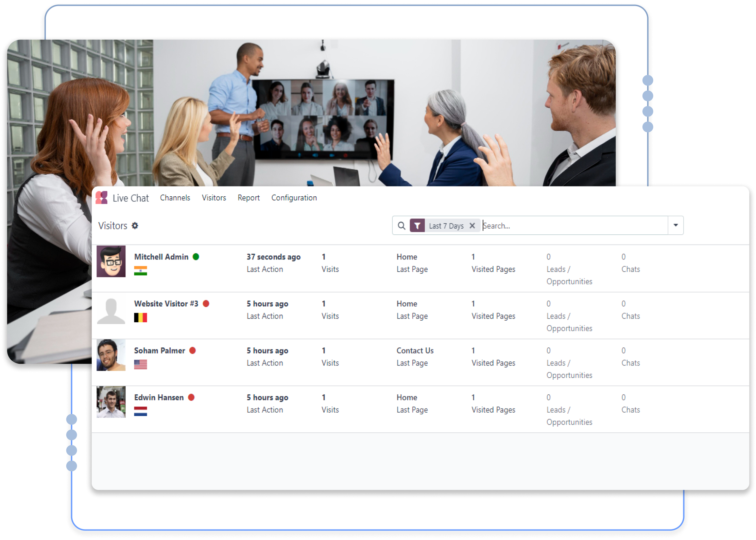
Task: Click the Visitors settings gear icon
Action: (136, 226)
